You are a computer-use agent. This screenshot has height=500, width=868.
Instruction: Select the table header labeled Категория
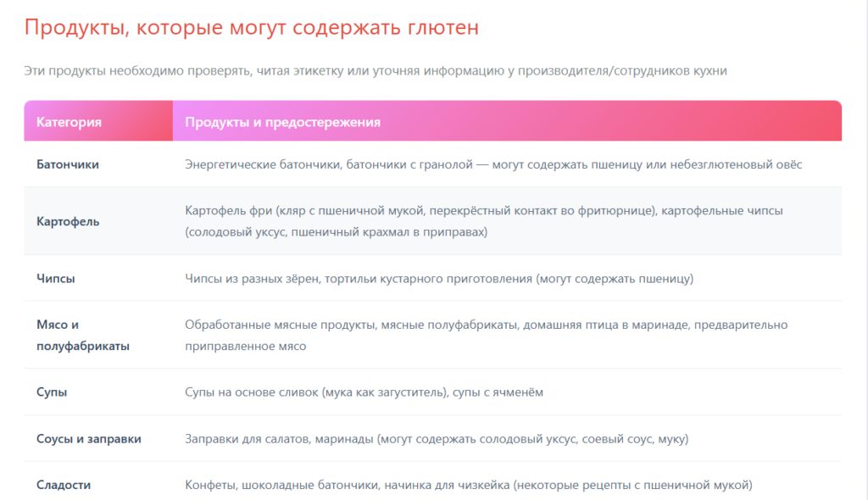(x=62, y=121)
